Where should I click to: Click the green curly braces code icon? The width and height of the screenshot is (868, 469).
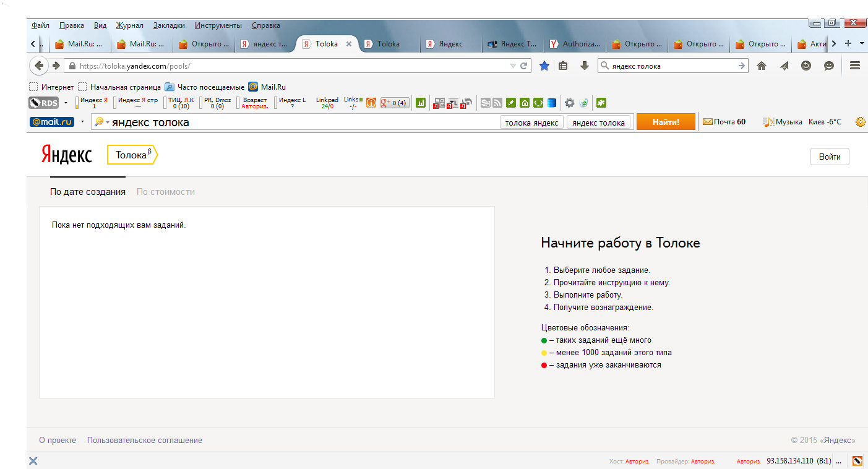coord(538,103)
